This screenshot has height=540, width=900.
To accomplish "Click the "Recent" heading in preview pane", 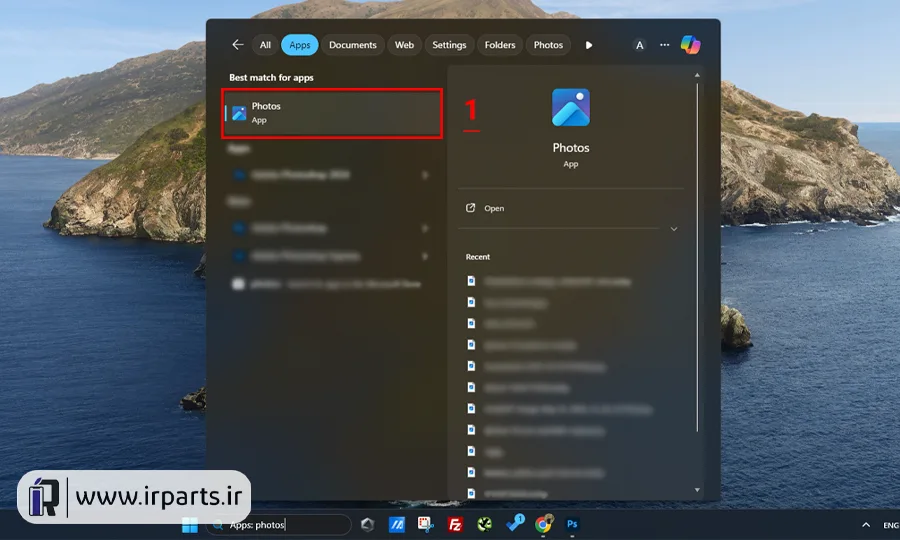I will tap(478, 257).
